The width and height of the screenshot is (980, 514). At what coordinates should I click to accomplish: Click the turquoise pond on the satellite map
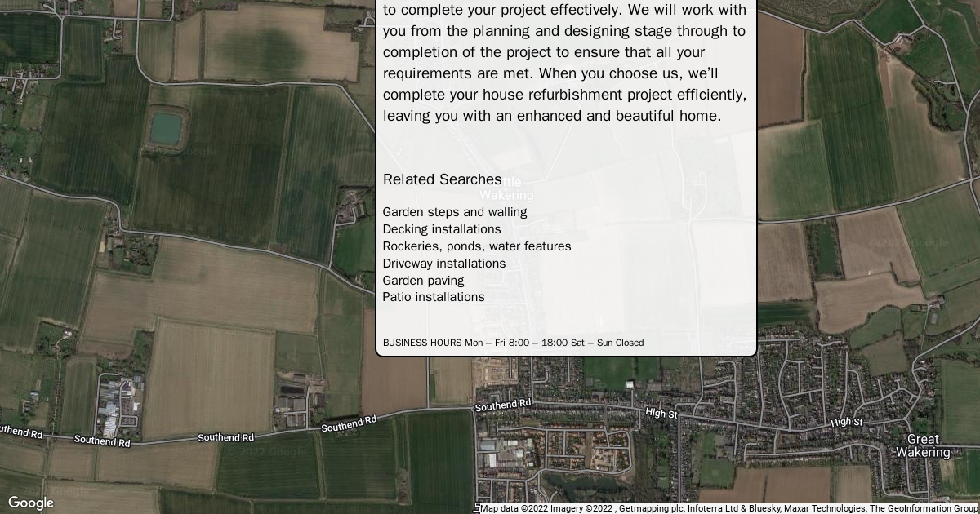point(166,127)
